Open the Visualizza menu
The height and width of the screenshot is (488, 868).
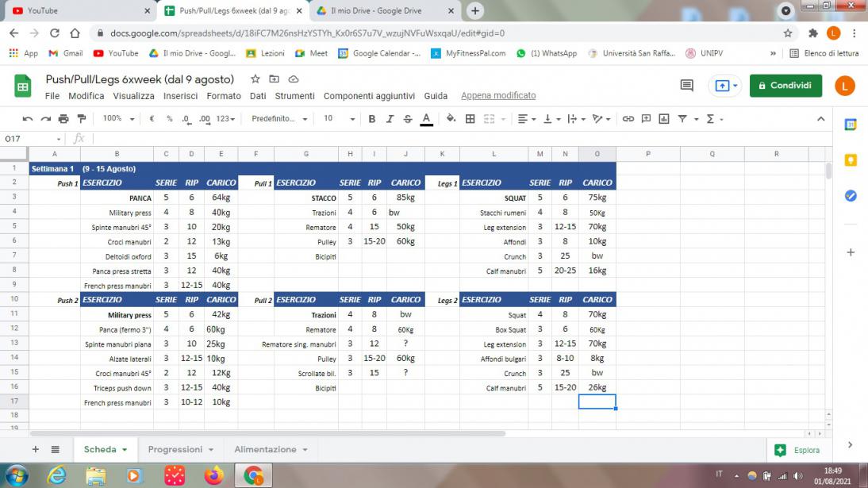click(x=133, y=96)
